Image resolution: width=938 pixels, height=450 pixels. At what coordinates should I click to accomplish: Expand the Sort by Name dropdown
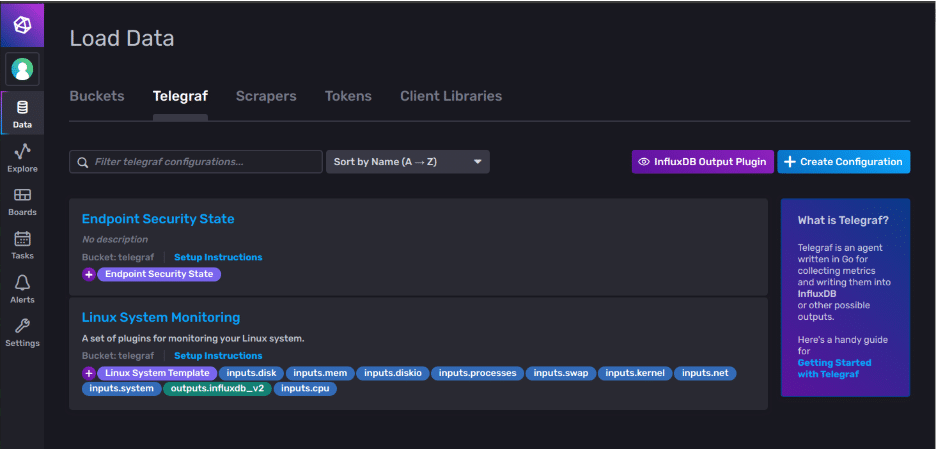point(408,162)
